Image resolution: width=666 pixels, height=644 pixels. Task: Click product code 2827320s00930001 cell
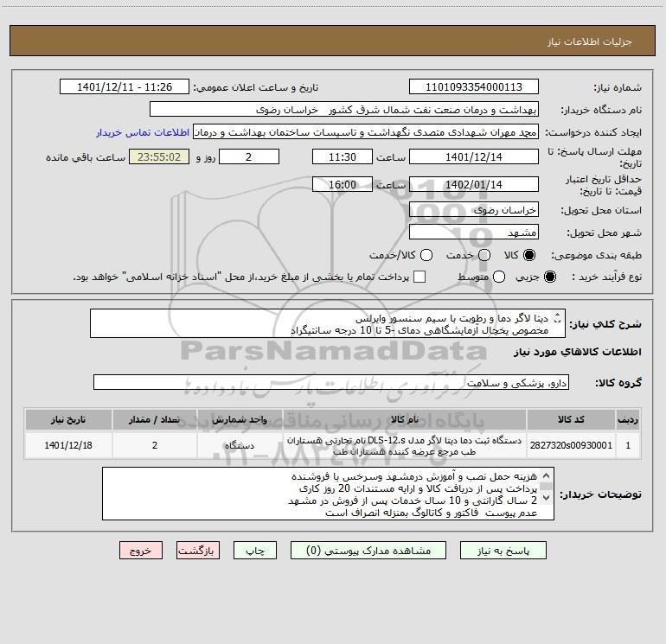pyautogui.click(x=571, y=445)
